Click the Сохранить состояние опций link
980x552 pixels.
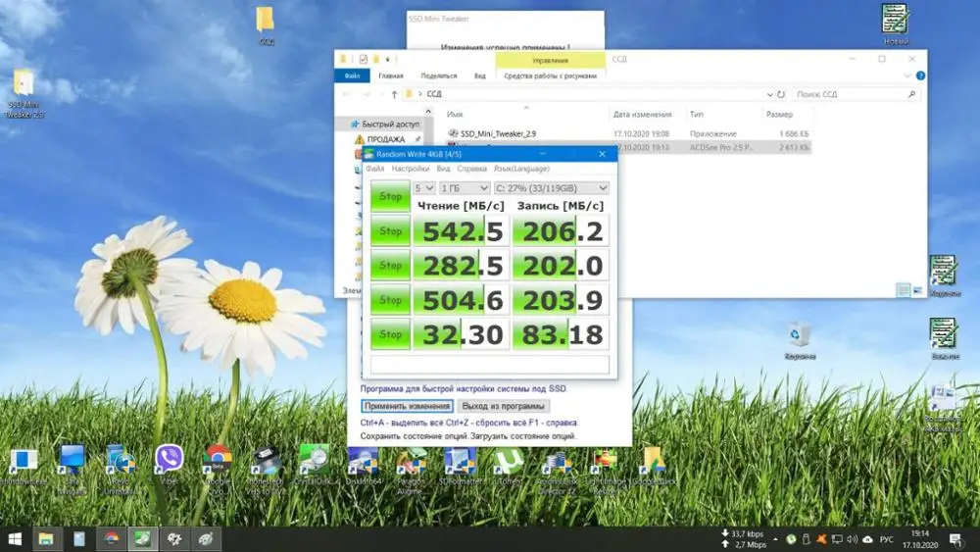tap(414, 436)
